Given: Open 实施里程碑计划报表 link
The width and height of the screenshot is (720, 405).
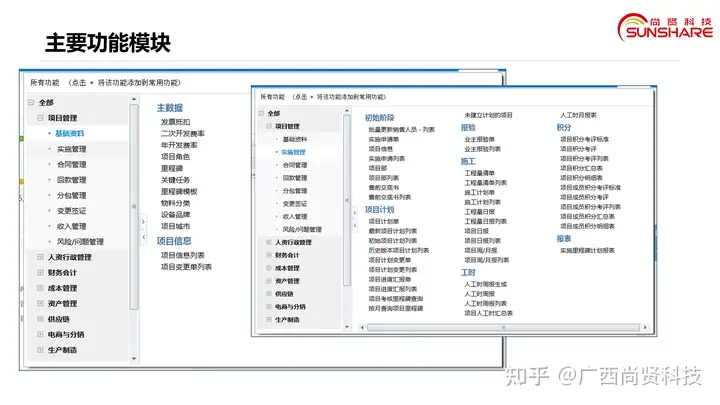Looking at the screenshot, I should [587, 250].
